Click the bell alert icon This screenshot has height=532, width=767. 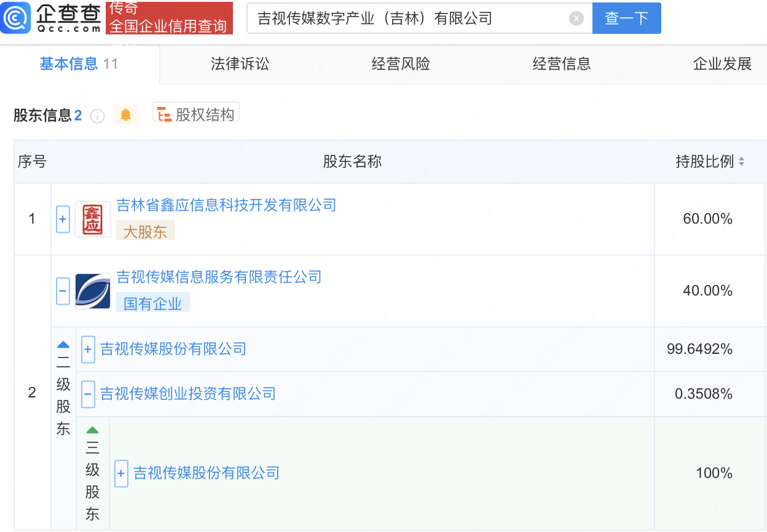pos(126,114)
